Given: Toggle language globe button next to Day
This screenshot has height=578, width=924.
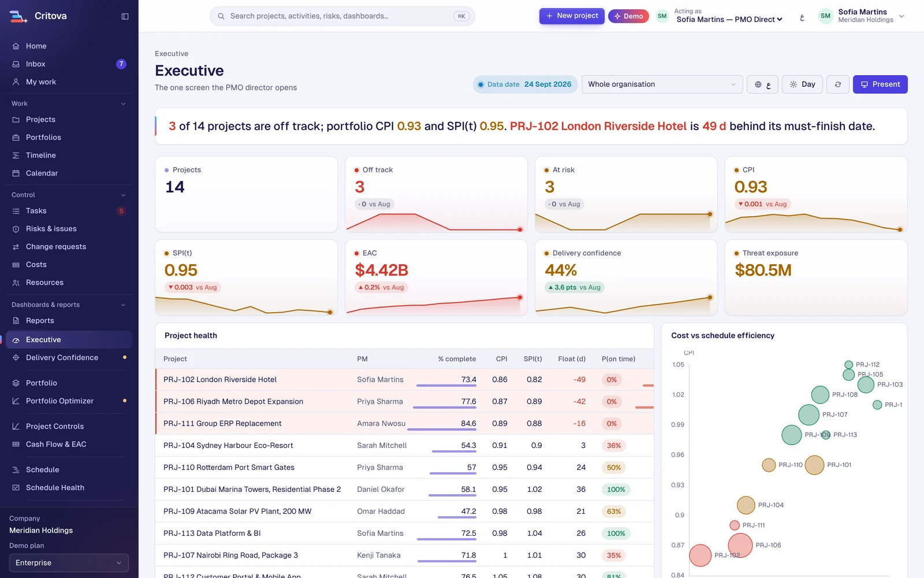Looking at the screenshot, I should (762, 84).
